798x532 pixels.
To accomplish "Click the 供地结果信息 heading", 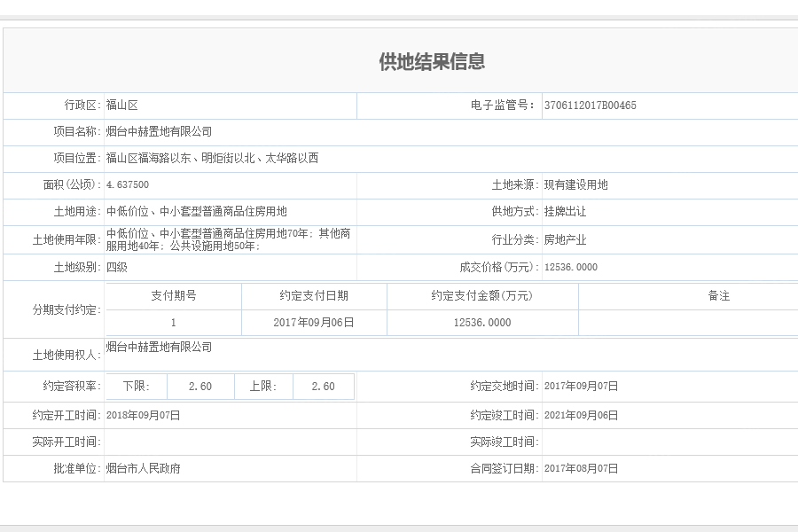I will click(x=432, y=61).
